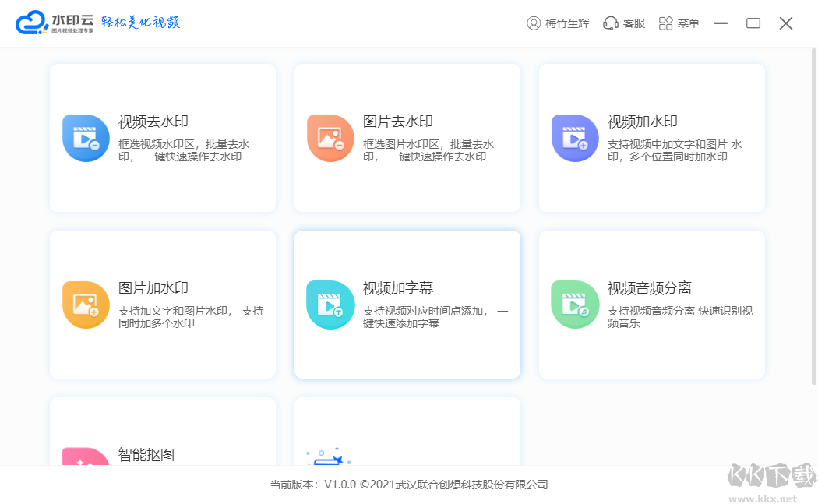Select the 视频去水印 video watermark removal icon
The image size is (818, 504).
(86, 138)
